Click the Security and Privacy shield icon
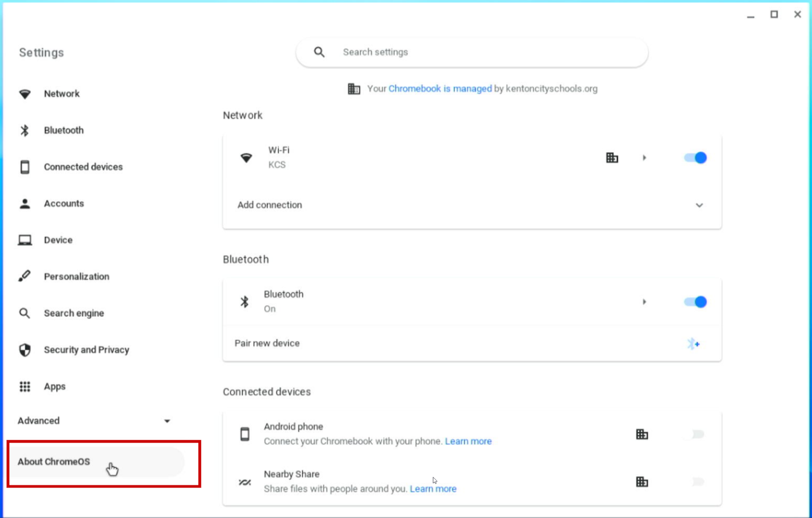Screen dimensions: 812x518 (25, 350)
